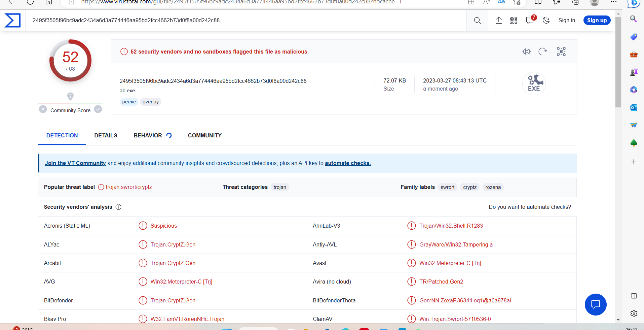Click the scrollbar down arrow
This screenshot has height=330, width=644.
pyautogui.click(x=618, y=320)
